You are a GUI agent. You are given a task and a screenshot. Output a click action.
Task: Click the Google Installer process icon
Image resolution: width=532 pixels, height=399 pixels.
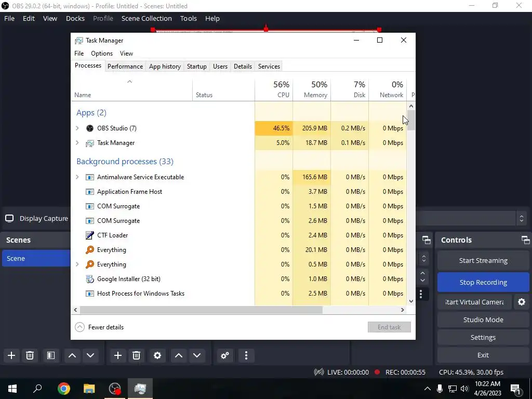point(89,279)
